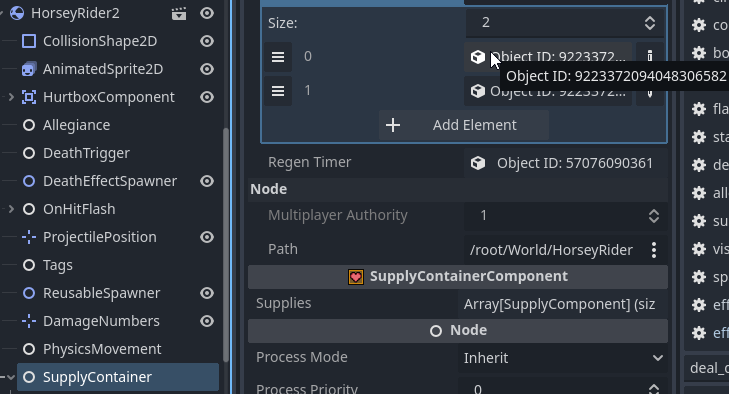The image size is (729, 394).
Task: Click the HorseyRider2 scene-open clapperboard icon
Action: [179, 13]
